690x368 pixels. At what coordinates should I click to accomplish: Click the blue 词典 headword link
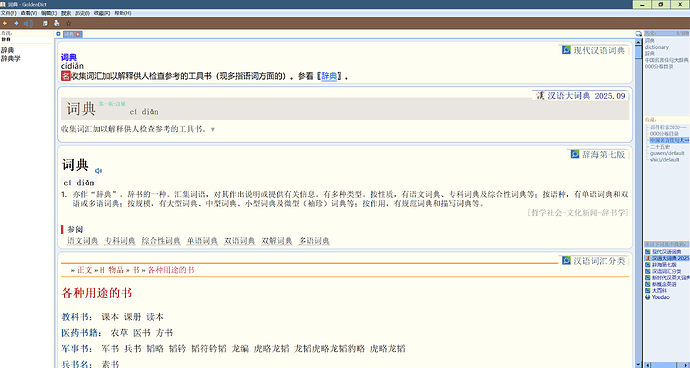tap(69, 57)
